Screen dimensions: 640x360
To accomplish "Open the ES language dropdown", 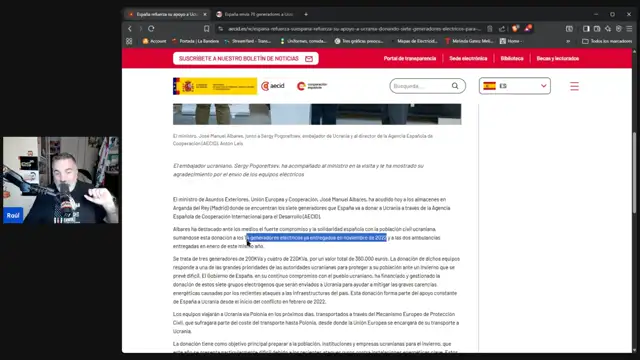I will (x=515, y=86).
